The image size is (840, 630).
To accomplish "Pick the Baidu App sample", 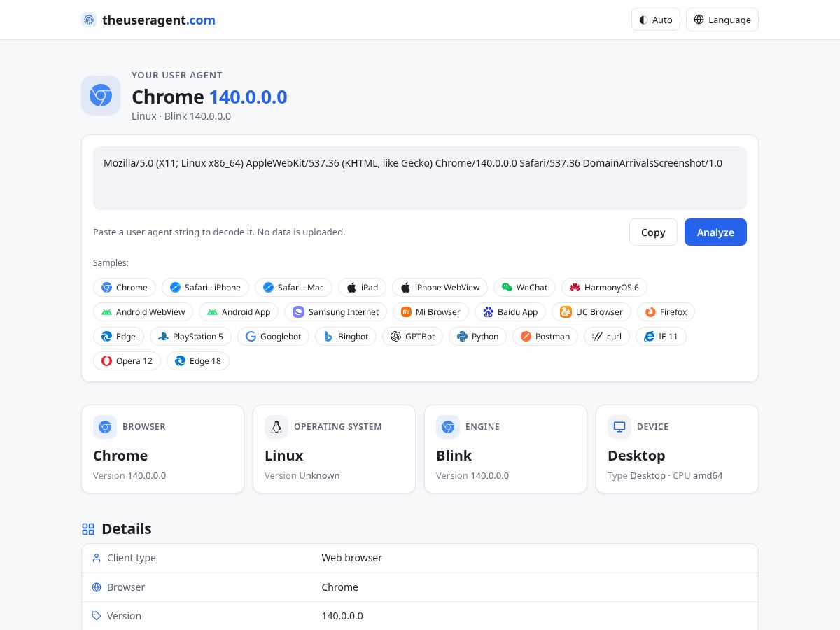I will [510, 312].
